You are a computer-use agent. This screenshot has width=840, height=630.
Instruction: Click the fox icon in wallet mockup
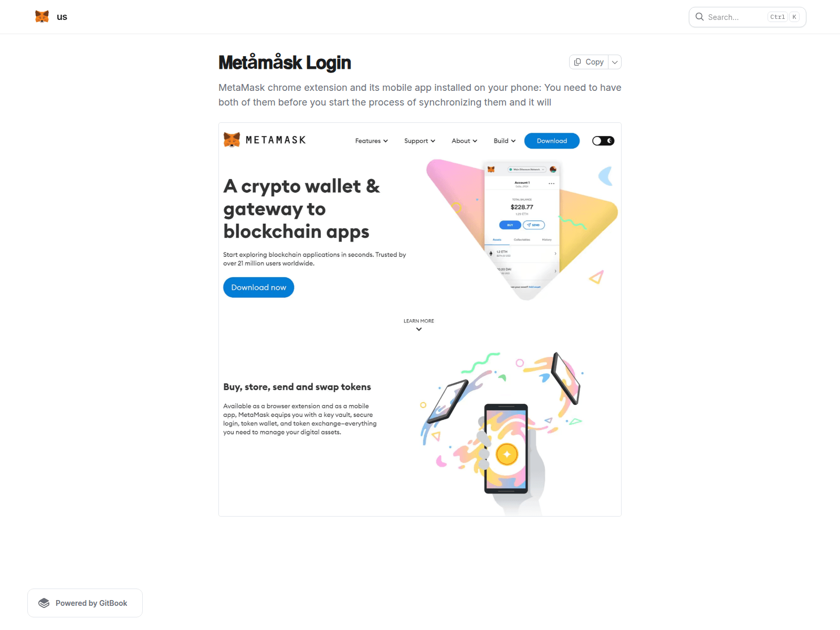point(491,169)
